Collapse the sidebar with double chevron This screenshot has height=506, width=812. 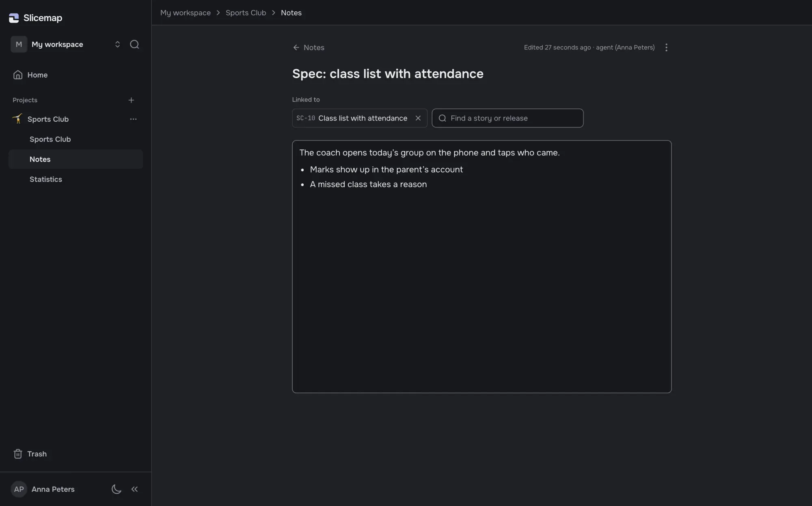pyautogui.click(x=134, y=489)
